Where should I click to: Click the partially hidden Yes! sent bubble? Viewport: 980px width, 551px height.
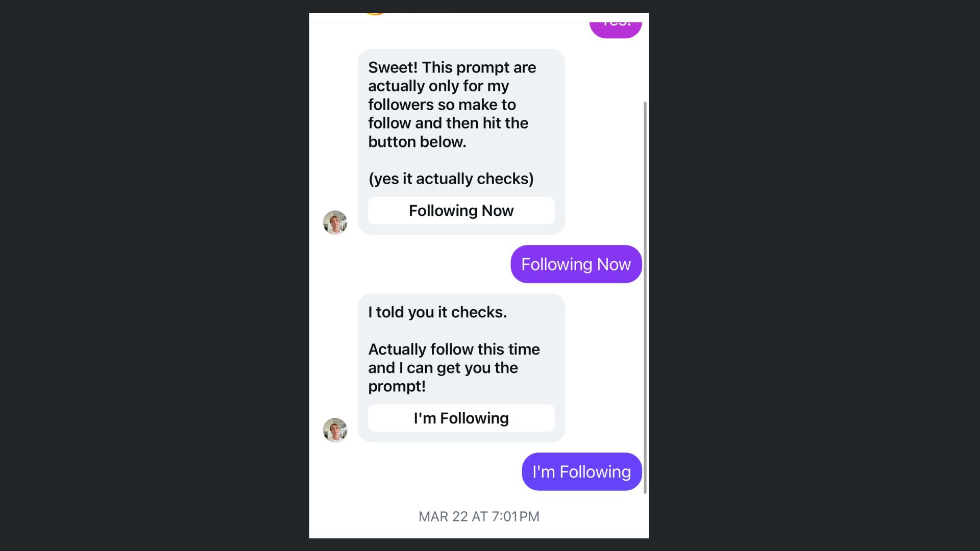(x=616, y=30)
